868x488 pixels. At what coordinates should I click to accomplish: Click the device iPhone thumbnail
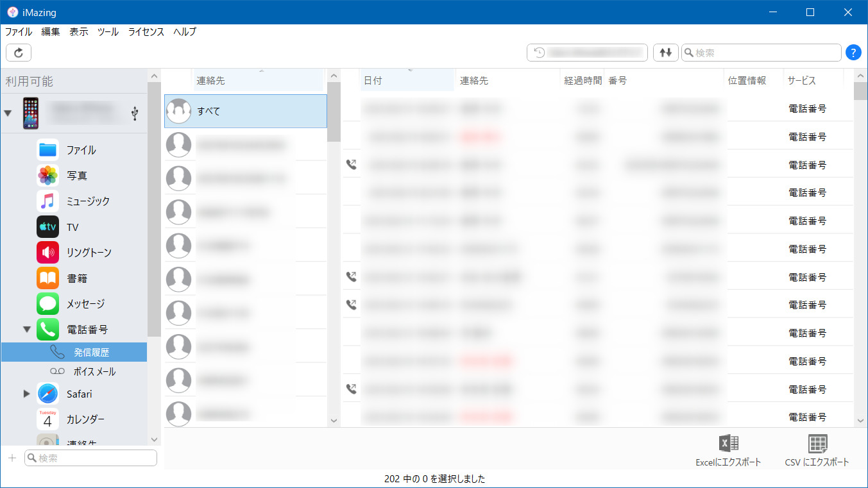[x=30, y=114]
